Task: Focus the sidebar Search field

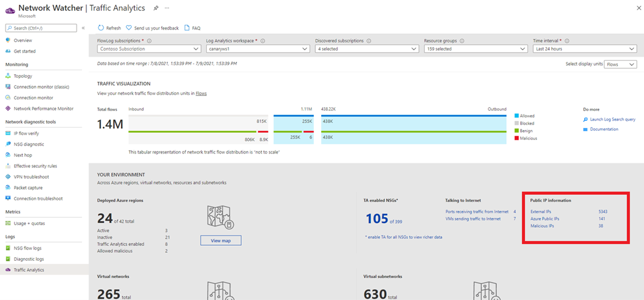Action: [x=43, y=28]
